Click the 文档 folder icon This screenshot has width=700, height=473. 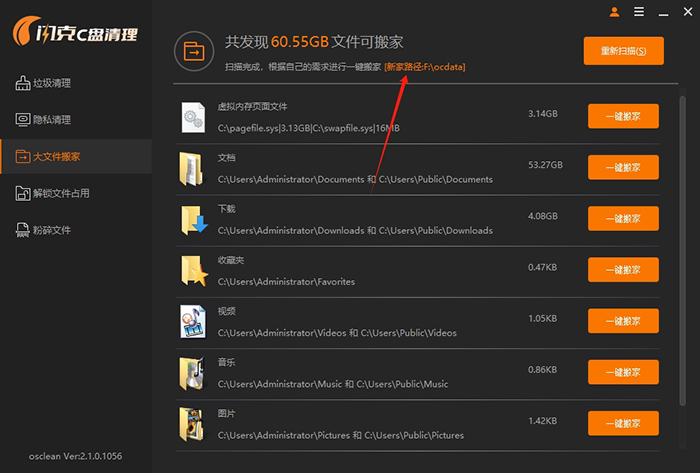pyautogui.click(x=192, y=169)
